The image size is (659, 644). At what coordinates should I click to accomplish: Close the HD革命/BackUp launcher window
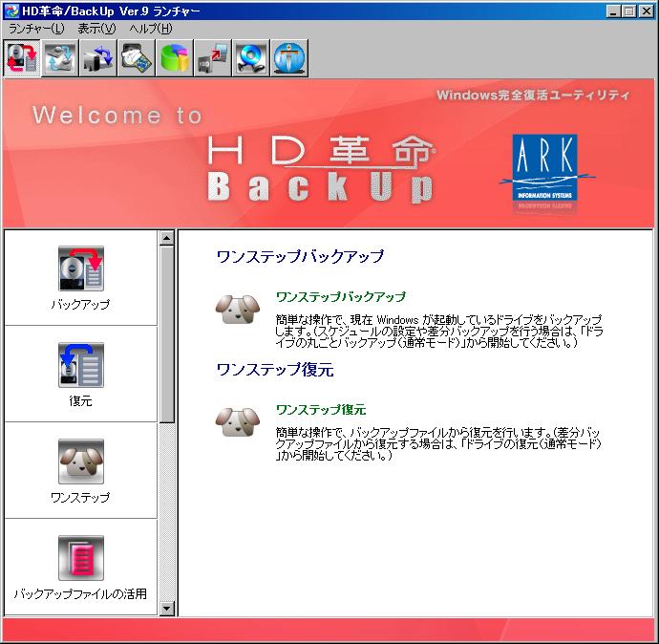(x=646, y=11)
